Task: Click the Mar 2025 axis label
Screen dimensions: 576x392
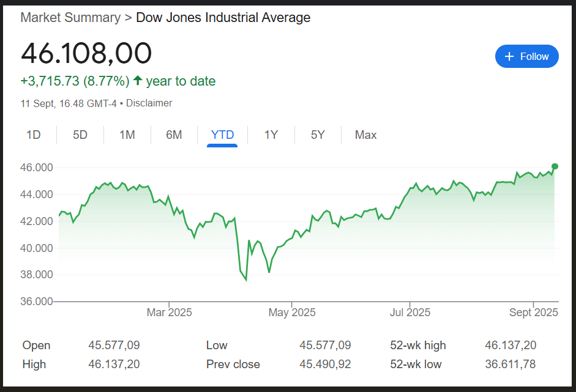Action: pyautogui.click(x=169, y=312)
